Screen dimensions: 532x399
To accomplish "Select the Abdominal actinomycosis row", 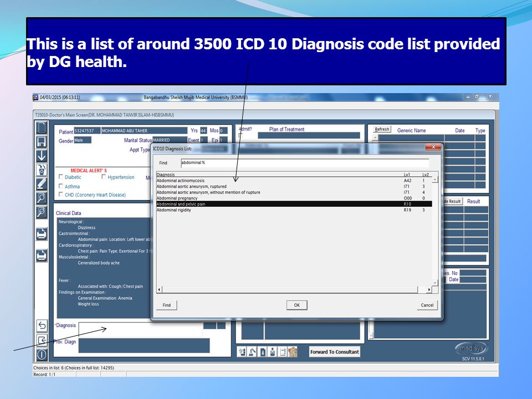I will pyautogui.click(x=294, y=181).
